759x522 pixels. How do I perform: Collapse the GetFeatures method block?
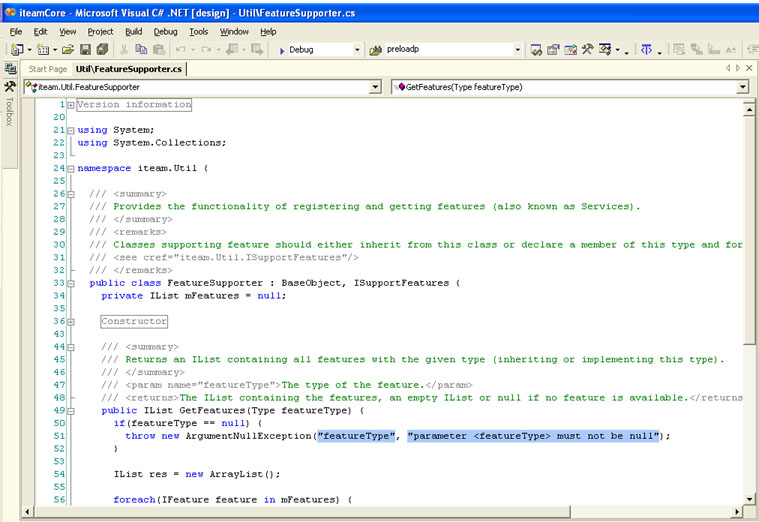pos(71,411)
